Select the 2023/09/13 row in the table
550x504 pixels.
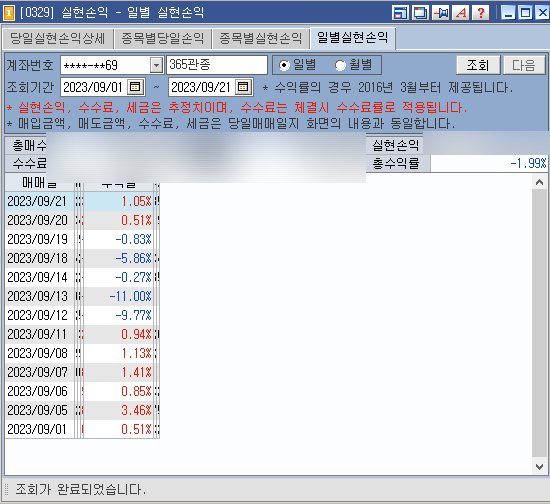[x=82, y=296]
